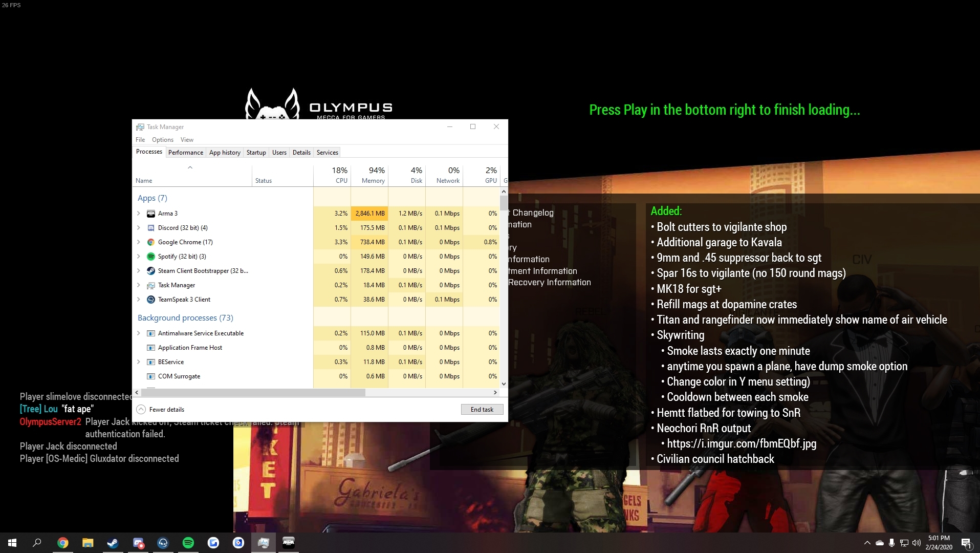The height and width of the screenshot is (553, 980).
Task: Select the Processes tab
Action: pos(149,152)
